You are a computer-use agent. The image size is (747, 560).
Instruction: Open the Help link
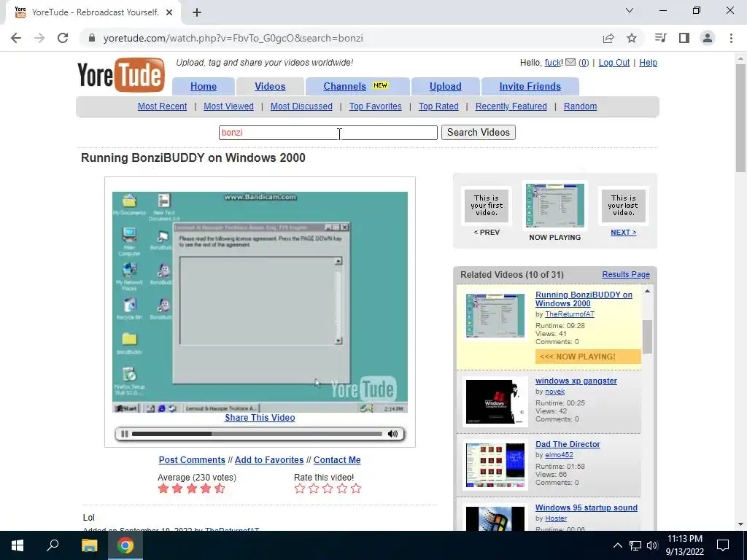click(x=648, y=63)
